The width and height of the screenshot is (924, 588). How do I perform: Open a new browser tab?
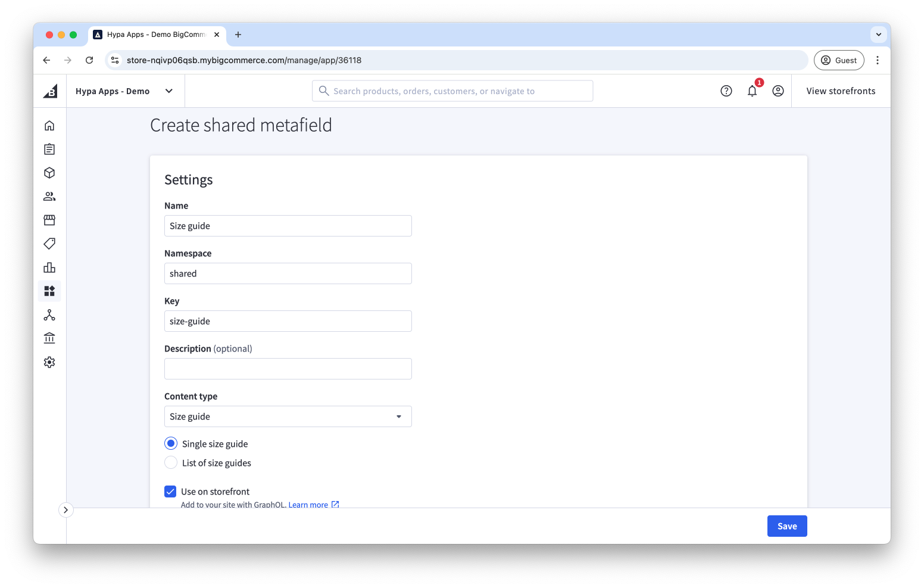point(238,35)
